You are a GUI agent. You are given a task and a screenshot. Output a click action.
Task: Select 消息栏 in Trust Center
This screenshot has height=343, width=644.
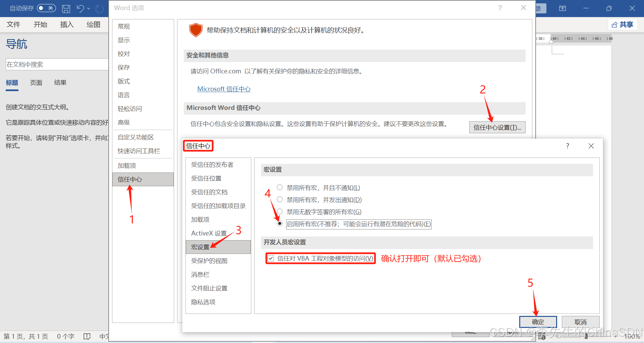click(x=218, y=274)
